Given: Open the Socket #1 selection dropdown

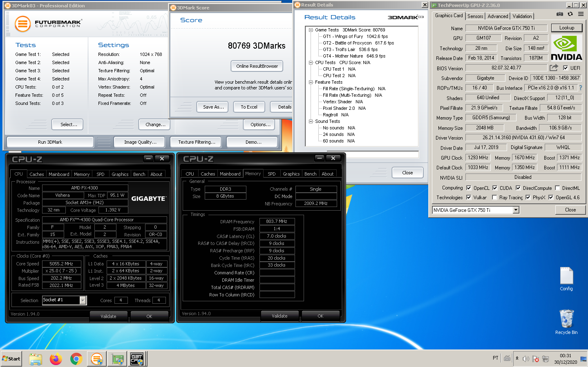Looking at the screenshot, I should coord(83,300).
